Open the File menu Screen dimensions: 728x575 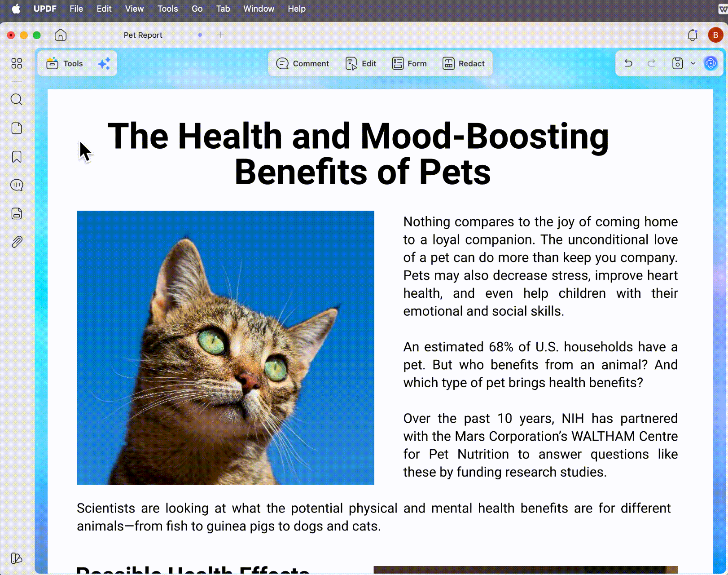coord(76,9)
